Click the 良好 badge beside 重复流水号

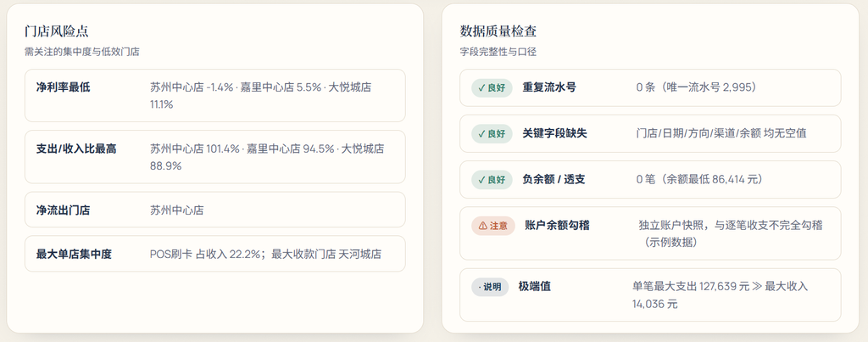(492, 87)
